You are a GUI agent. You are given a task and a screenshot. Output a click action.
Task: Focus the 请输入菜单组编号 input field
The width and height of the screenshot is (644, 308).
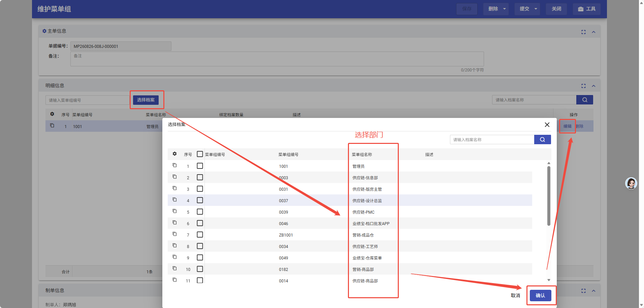pos(88,100)
